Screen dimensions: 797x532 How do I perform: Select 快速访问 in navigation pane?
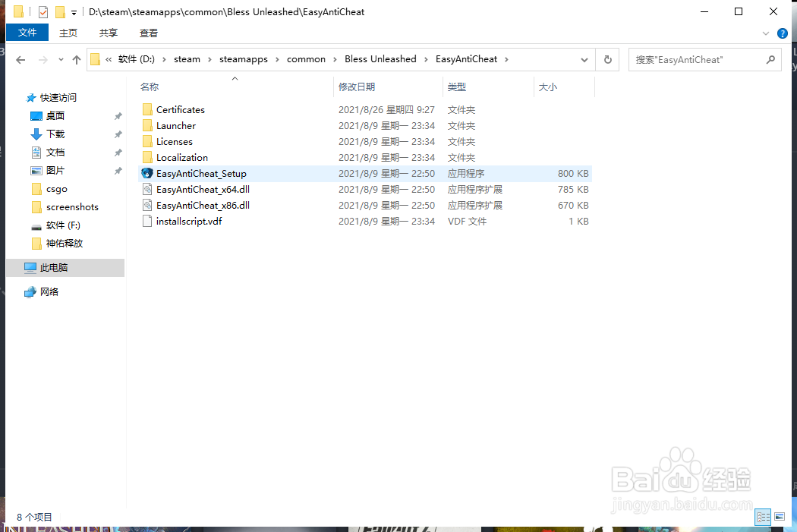click(58, 98)
